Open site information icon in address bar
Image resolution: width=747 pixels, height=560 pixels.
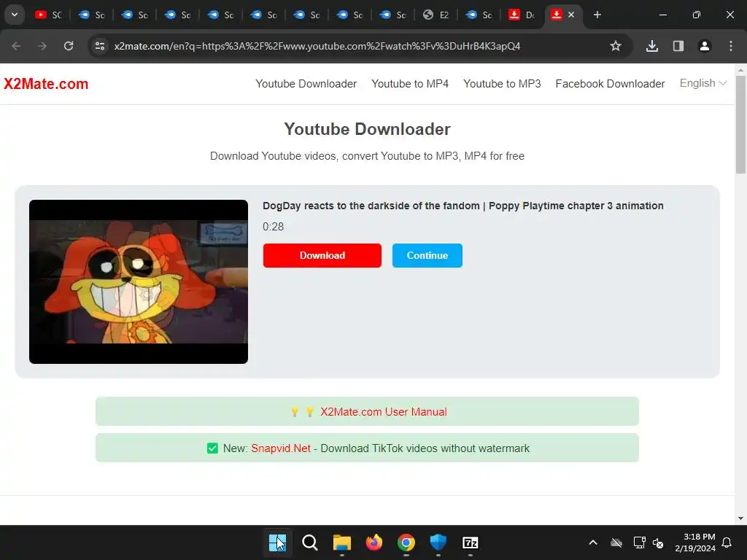point(100,46)
